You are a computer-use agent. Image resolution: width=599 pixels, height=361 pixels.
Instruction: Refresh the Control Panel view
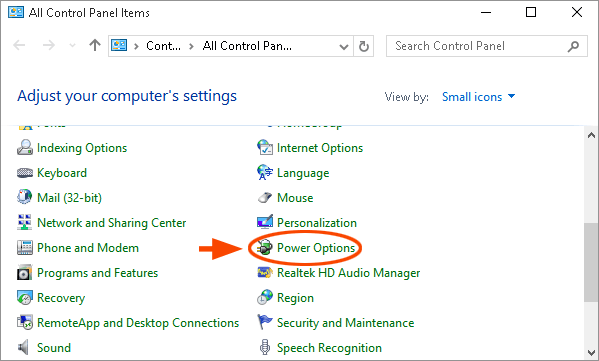point(364,46)
